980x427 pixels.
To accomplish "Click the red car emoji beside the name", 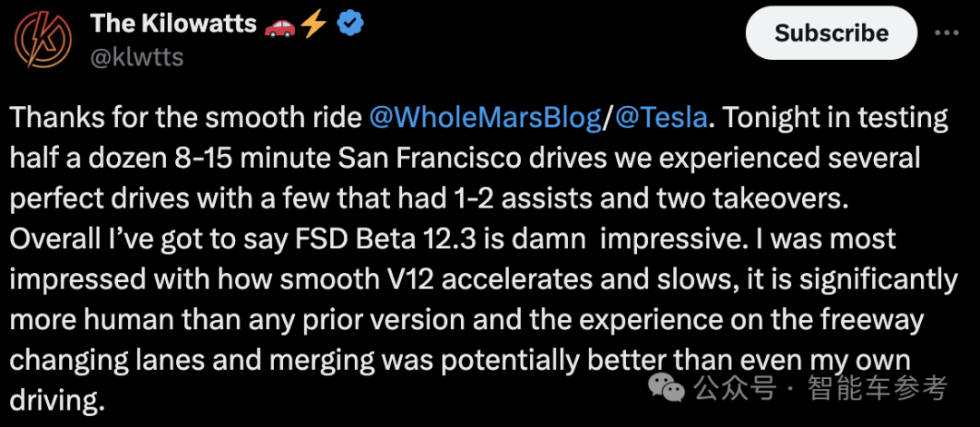I will pyautogui.click(x=280, y=25).
